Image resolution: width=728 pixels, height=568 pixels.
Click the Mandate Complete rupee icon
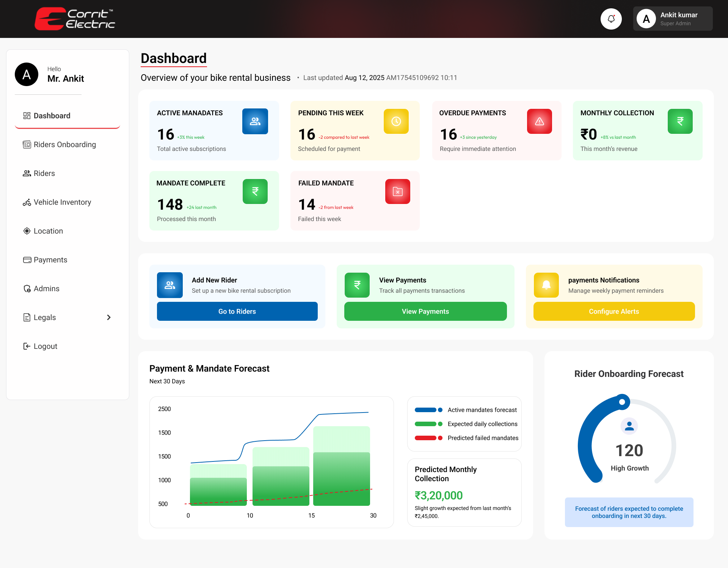[255, 191]
